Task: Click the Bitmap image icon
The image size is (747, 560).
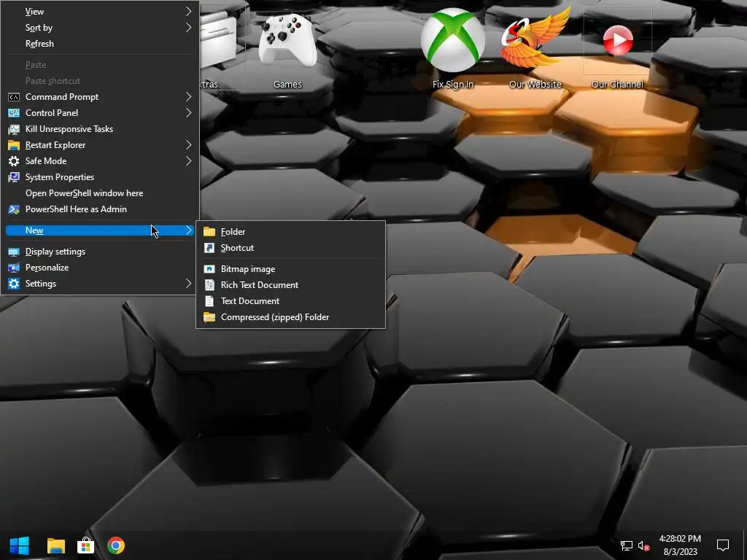Action: pos(209,269)
